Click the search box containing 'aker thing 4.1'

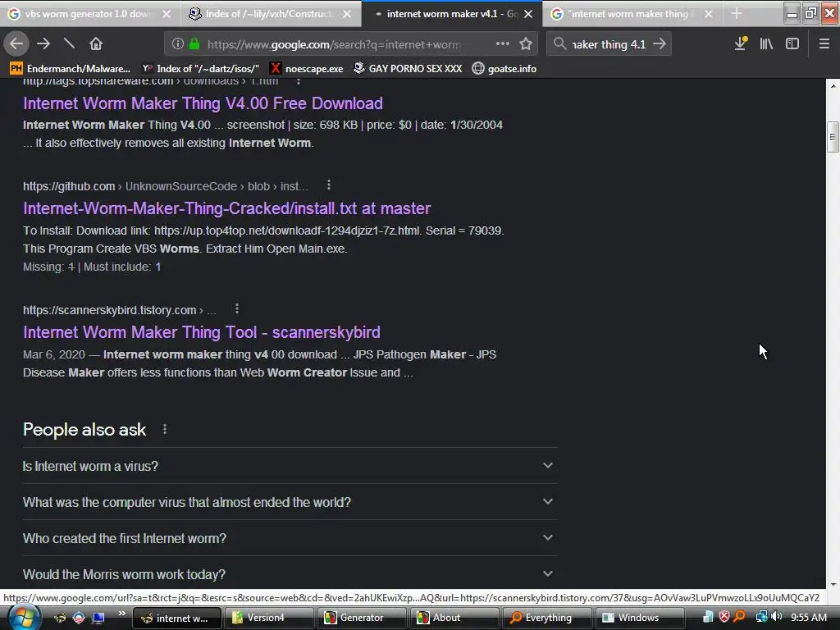(x=609, y=44)
